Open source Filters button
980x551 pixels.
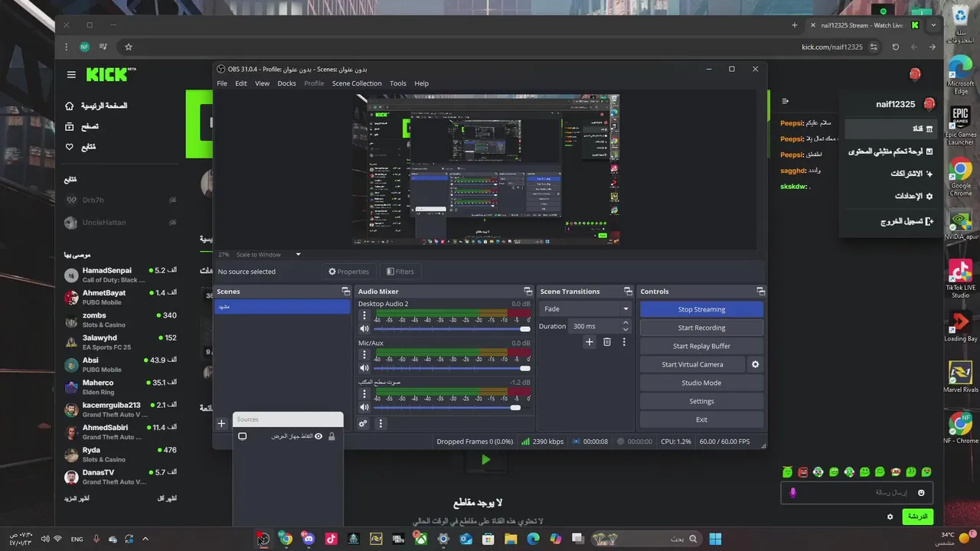click(x=400, y=272)
